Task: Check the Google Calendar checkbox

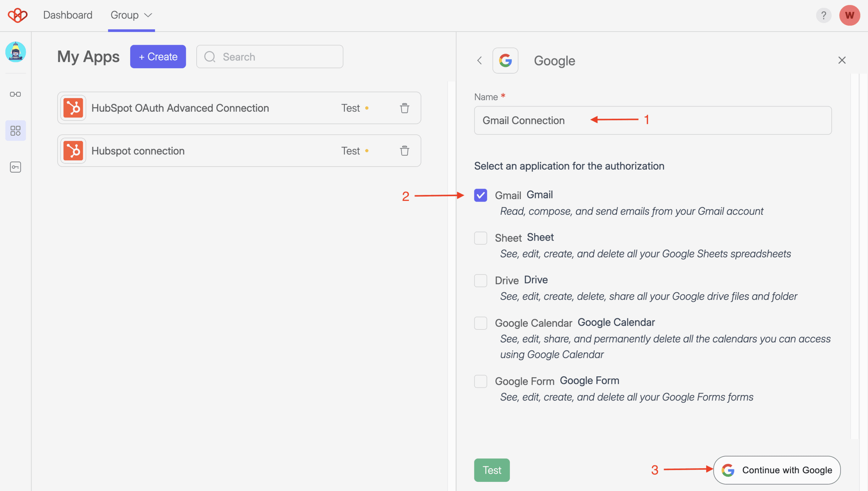Action: [480, 323]
